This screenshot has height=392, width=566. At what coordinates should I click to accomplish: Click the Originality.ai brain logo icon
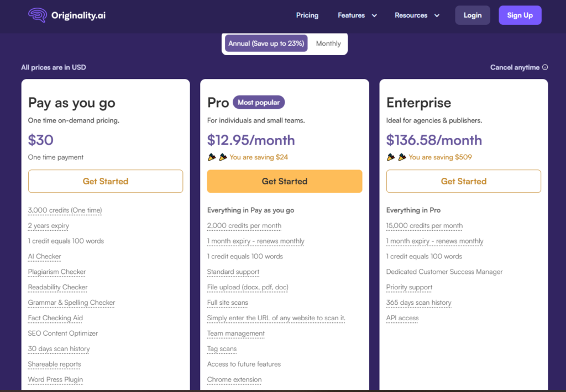coord(37,15)
